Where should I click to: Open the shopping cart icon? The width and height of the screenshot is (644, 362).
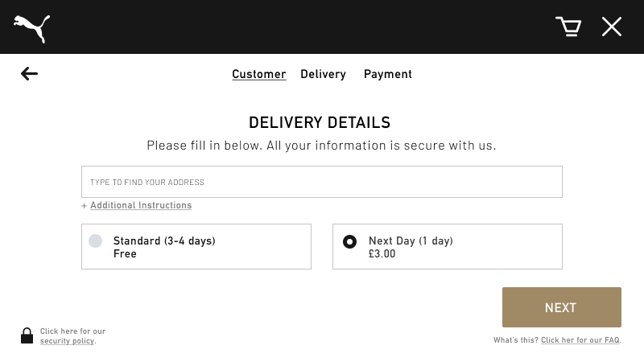[x=568, y=27]
